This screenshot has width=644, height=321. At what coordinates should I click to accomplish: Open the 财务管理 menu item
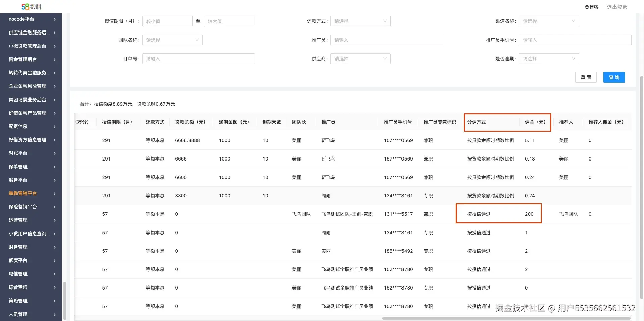[31, 247]
